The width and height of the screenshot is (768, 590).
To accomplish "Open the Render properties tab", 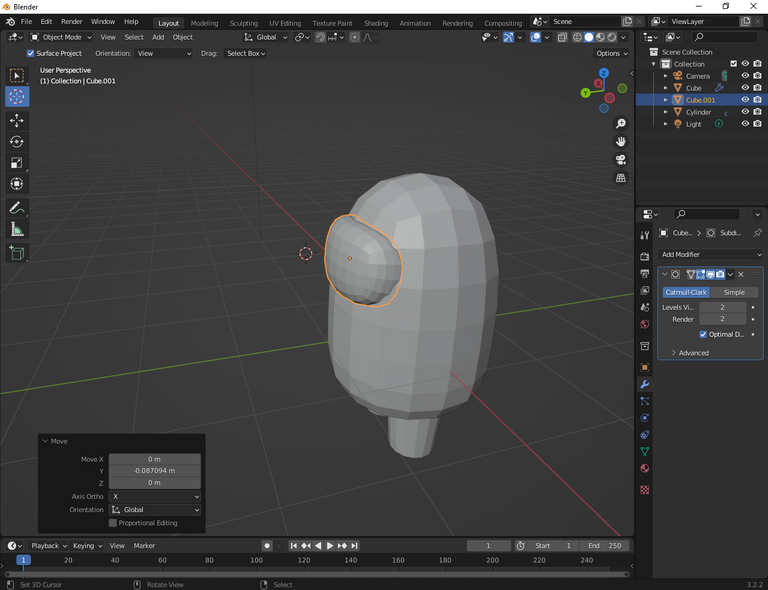I will click(x=645, y=257).
